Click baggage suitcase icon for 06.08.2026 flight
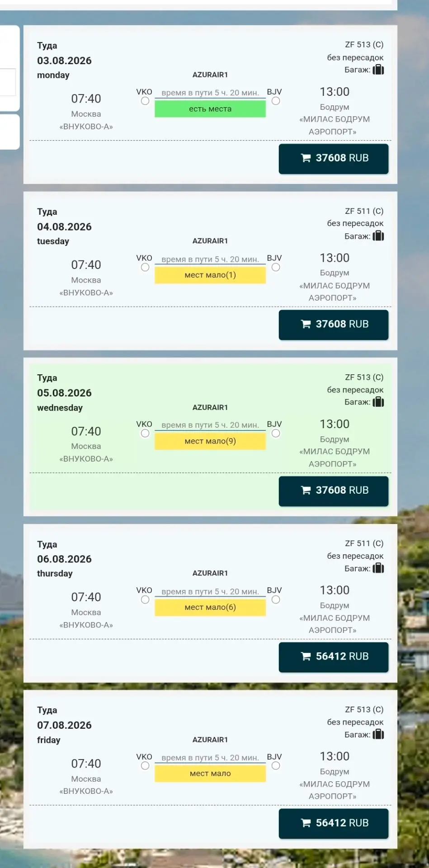The image size is (429, 868). [378, 568]
